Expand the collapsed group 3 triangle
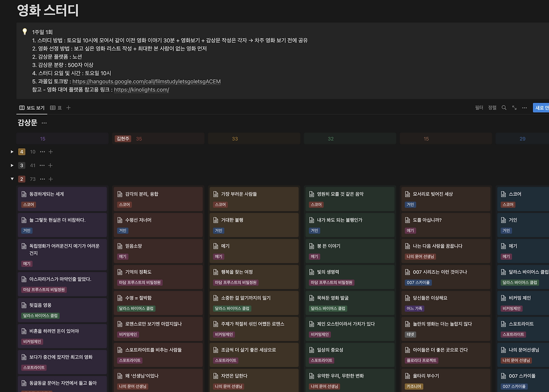Screen dimensions: 549x392 (12, 165)
